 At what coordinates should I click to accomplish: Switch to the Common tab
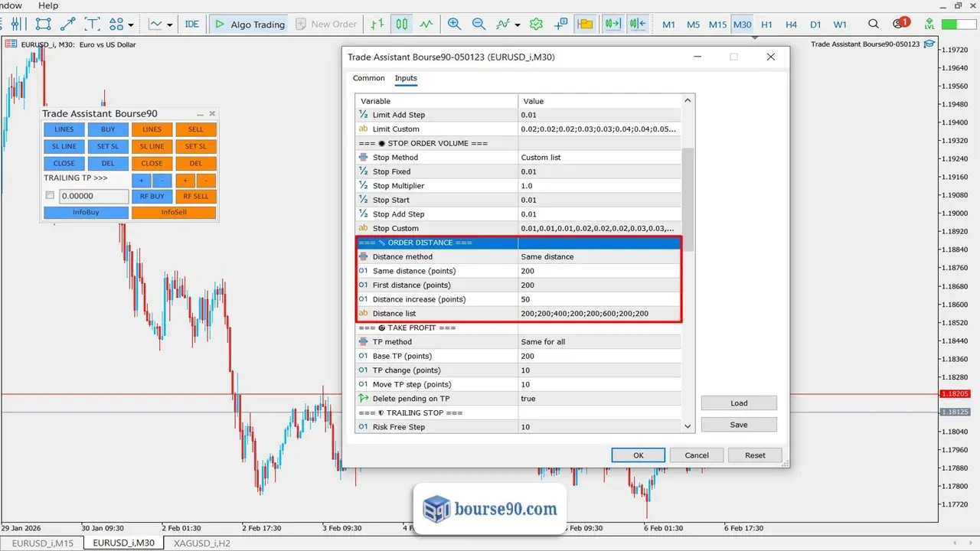click(368, 78)
